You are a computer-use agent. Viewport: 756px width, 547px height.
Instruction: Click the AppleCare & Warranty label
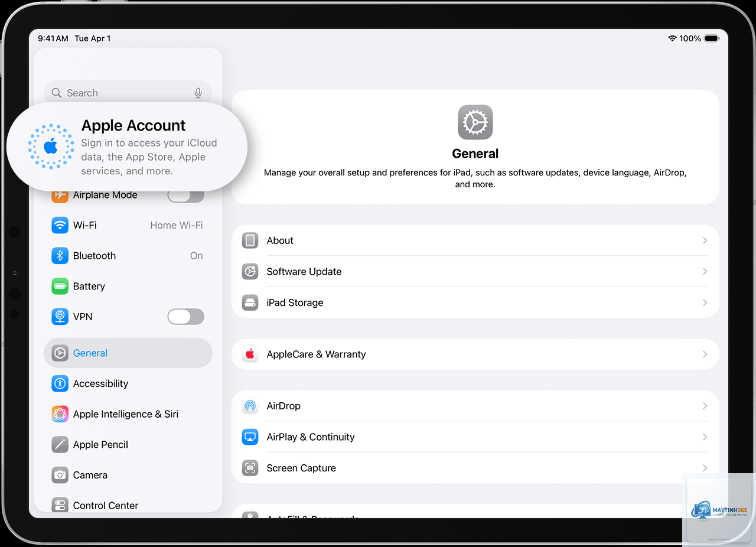[317, 354]
